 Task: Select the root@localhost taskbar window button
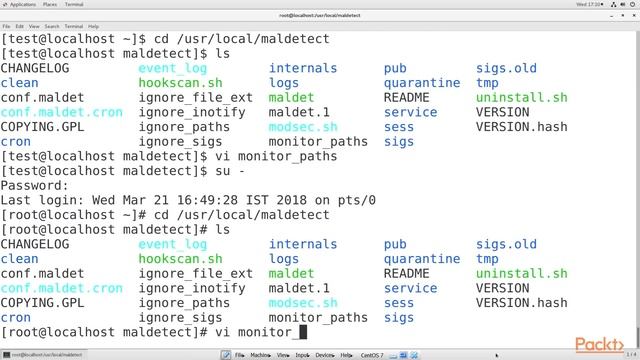(43, 355)
